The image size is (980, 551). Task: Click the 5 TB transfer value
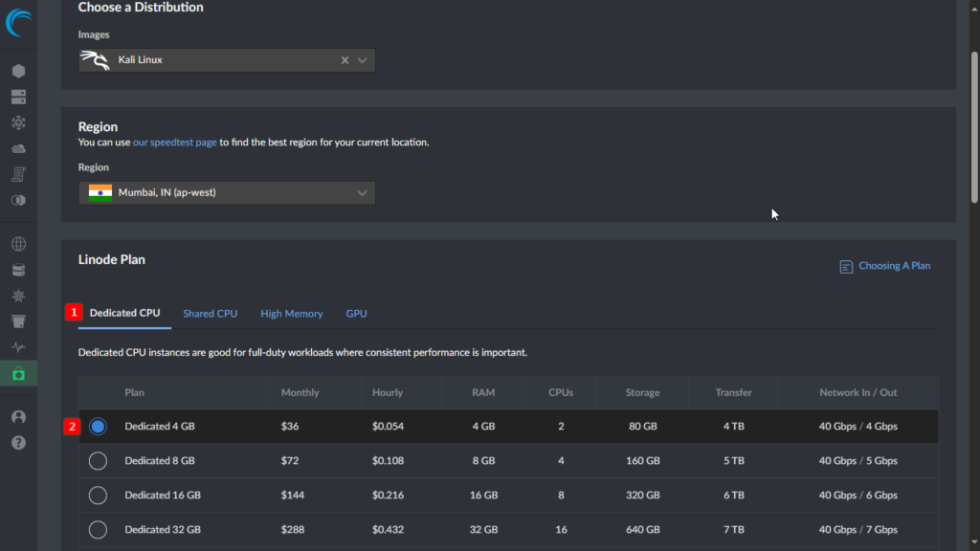734,460
